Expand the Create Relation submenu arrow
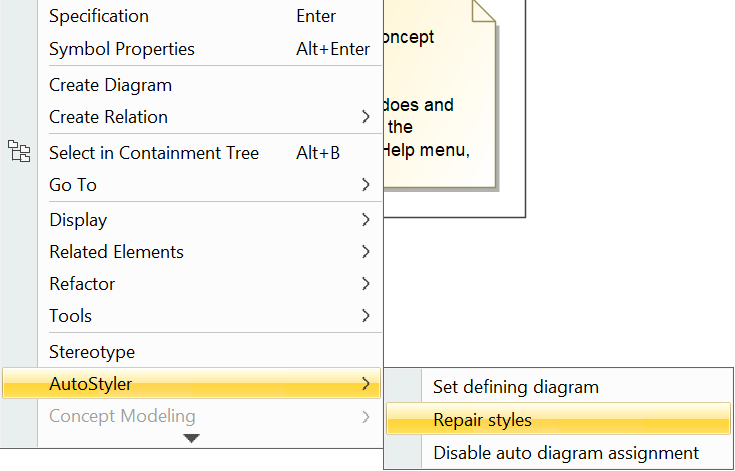This screenshot has height=471, width=735. click(x=366, y=117)
